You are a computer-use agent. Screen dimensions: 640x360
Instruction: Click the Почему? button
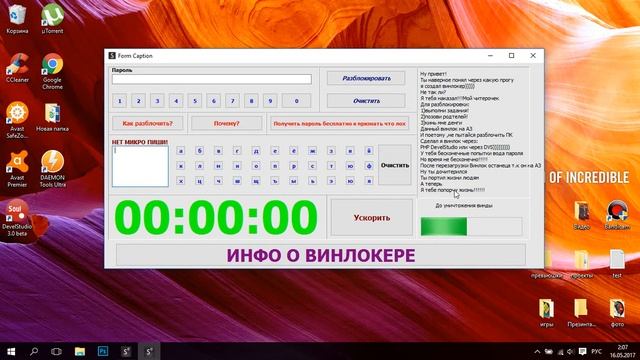[227, 123]
